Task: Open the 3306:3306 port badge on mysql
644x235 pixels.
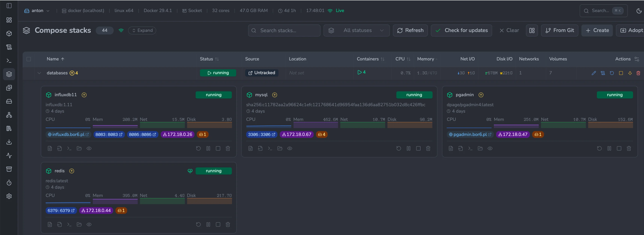Action: point(261,134)
